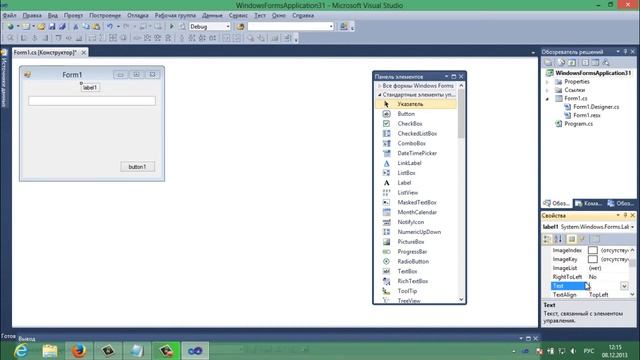Select button1 on the Form1 designer
This screenshot has height=360, width=640.
pos(138,167)
